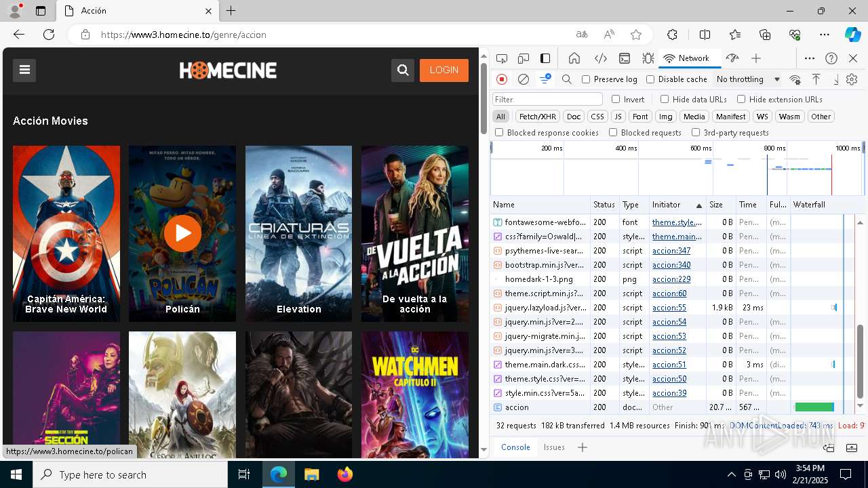Check Hide extension URLs
The height and width of the screenshot is (488, 868).
pyautogui.click(x=741, y=99)
